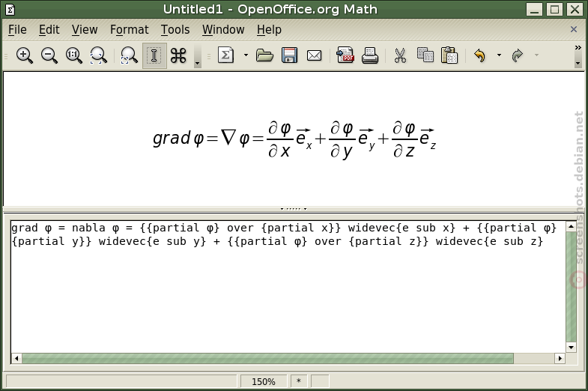
Task: Paste from clipboard icon
Action: click(x=449, y=56)
